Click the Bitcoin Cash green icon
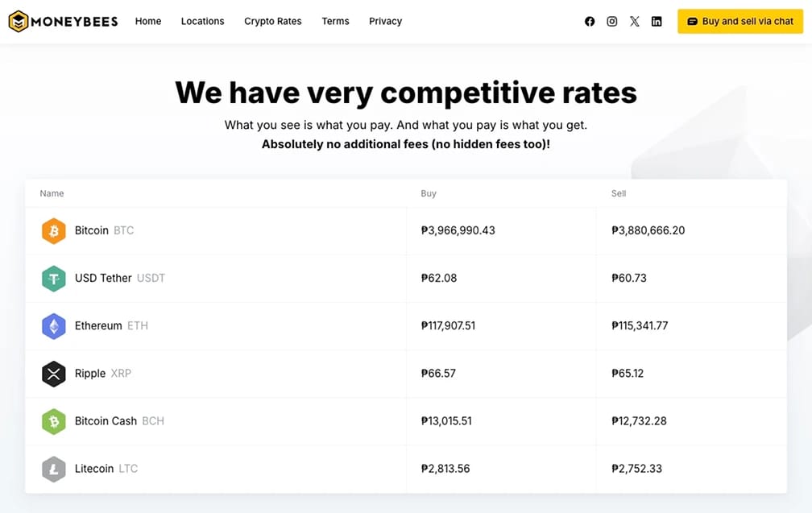812x513 pixels. point(54,421)
